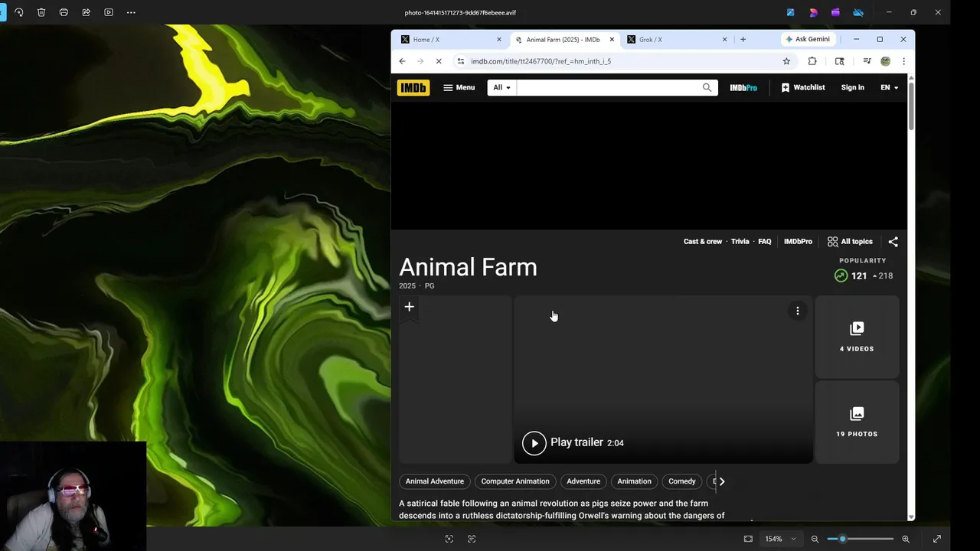Image resolution: width=980 pixels, height=551 pixels.
Task: Enter Photos full screen with expand arrows
Action: pyautogui.click(x=936, y=539)
